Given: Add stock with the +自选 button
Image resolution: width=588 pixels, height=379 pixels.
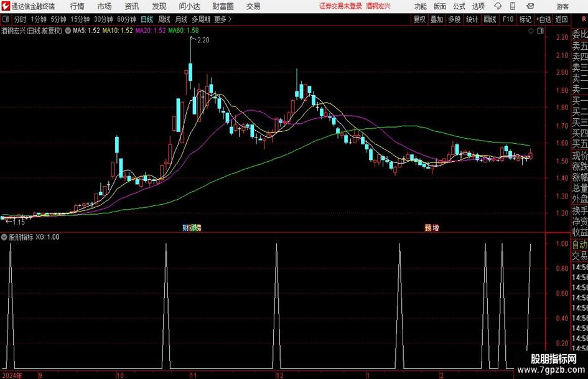Looking at the screenshot, I should coord(543,19).
